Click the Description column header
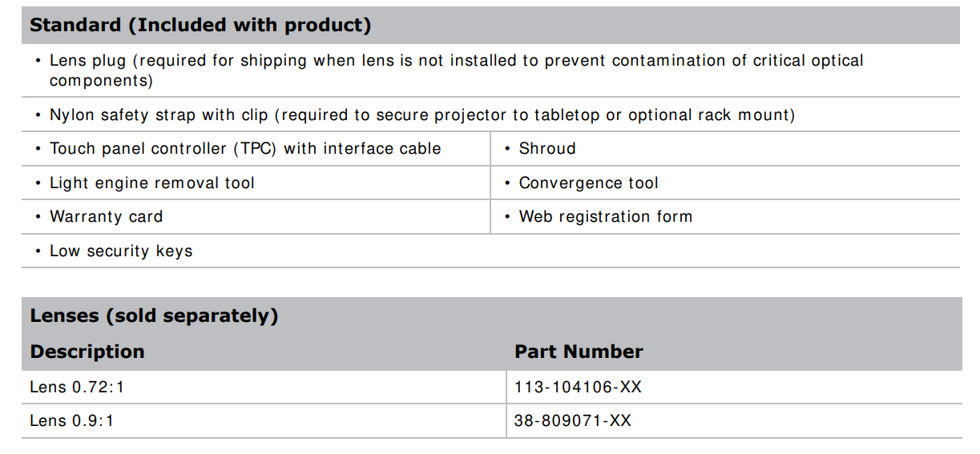Image resolution: width=980 pixels, height=454 pixels. click(x=87, y=352)
